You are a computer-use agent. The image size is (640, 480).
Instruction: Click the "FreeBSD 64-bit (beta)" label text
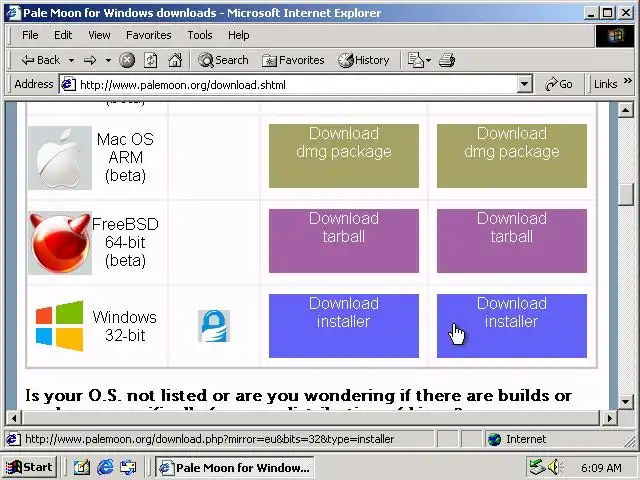click(125, 242)
